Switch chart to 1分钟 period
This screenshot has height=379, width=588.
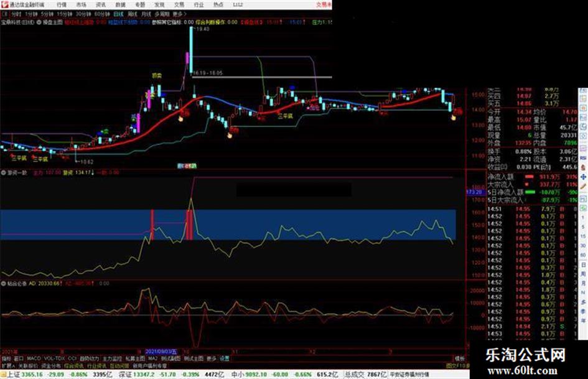pos(31,14)
